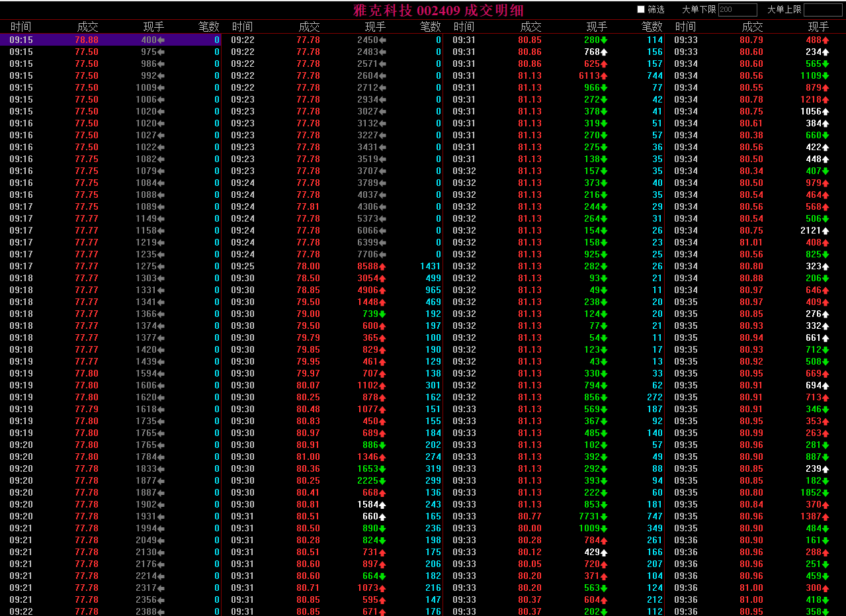Enable the 筛选 filter checkbox
846x616 pixels.
click(x=640, y=9)
